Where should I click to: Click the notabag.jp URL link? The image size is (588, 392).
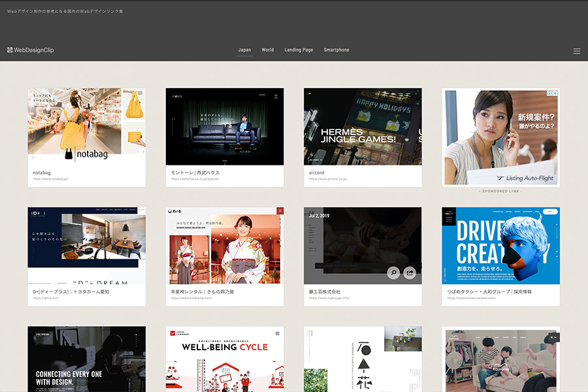51,178
